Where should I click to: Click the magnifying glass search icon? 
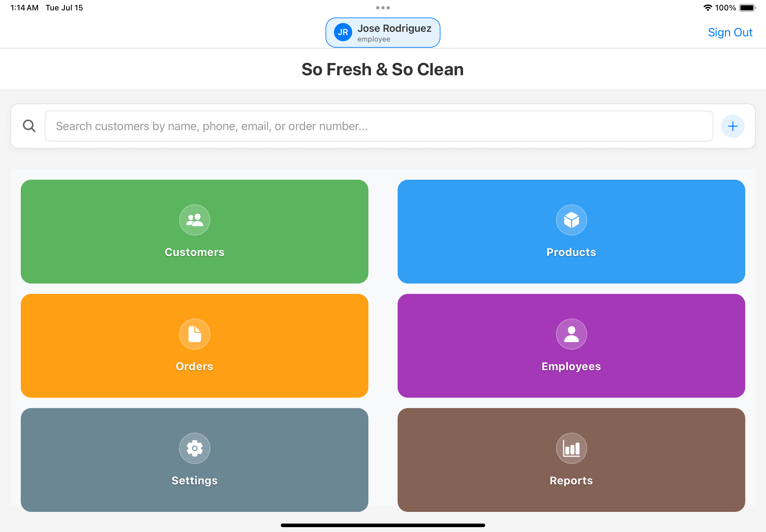29,126
